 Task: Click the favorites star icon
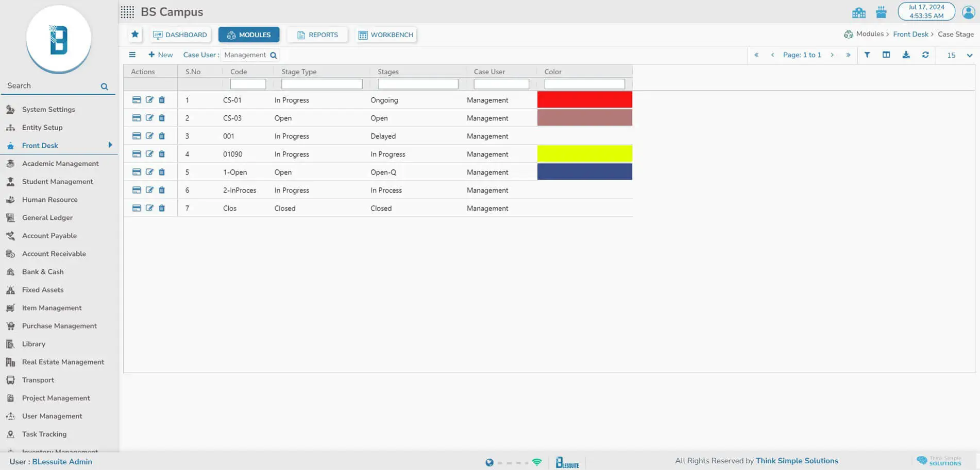pyautogui.click(x=135, y=34)
